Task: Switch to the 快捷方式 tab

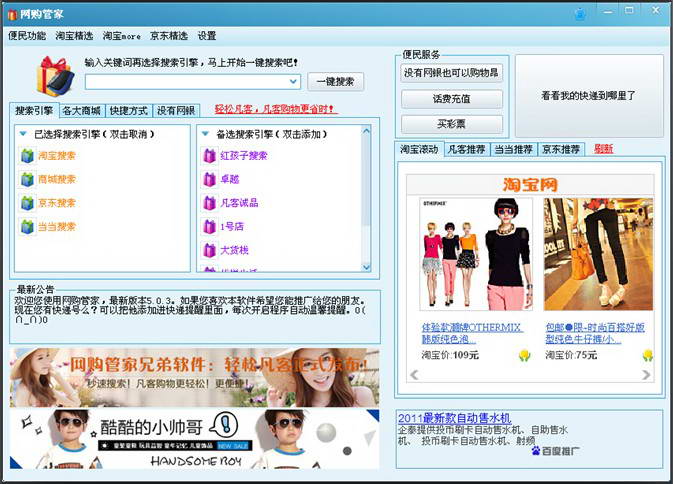Action: pos(129,111)
